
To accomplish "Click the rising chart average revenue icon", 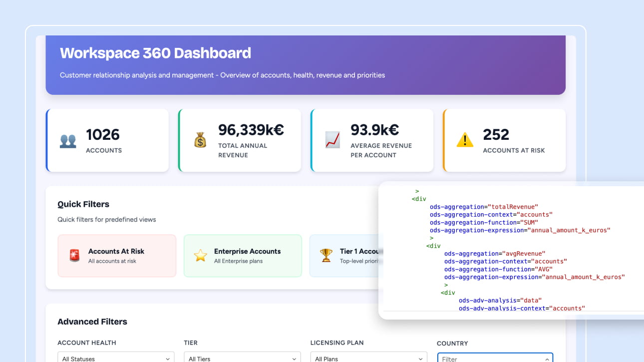I will tap(332, 140).
